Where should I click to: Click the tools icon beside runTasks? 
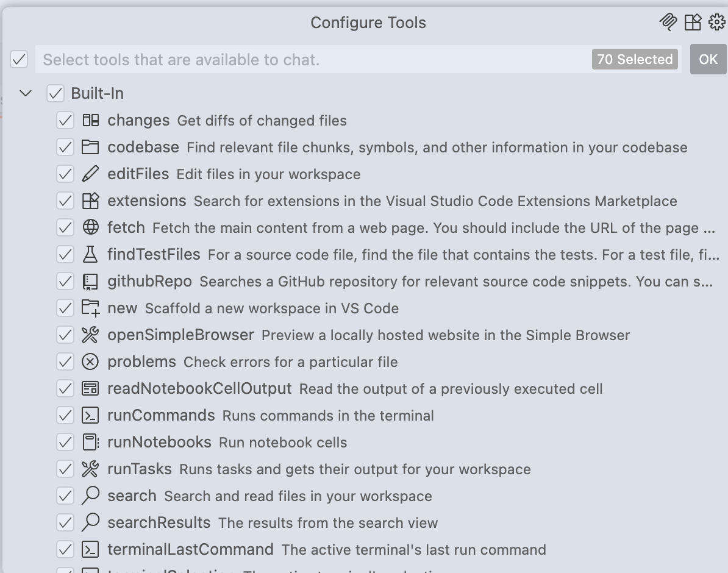[90, 469]
